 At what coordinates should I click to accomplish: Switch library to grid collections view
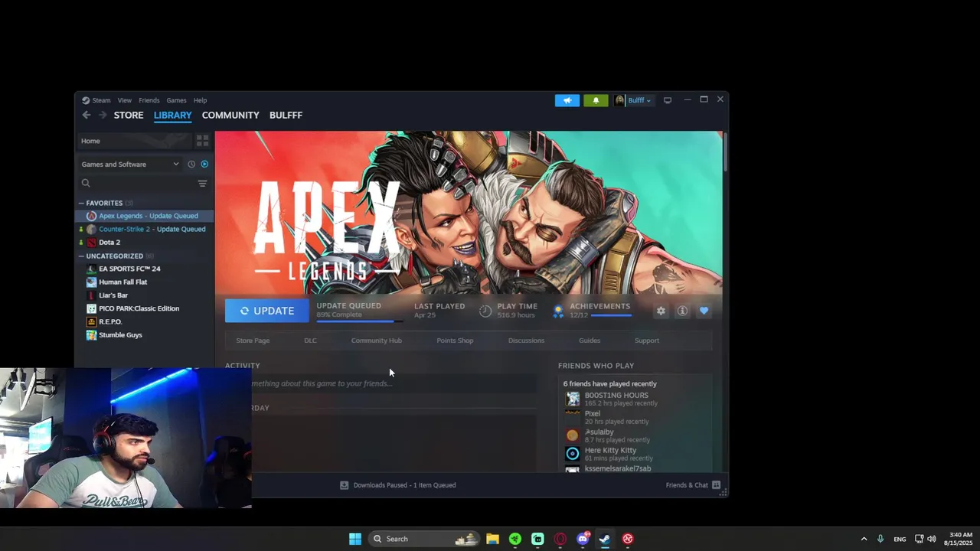tap(202, 141)
